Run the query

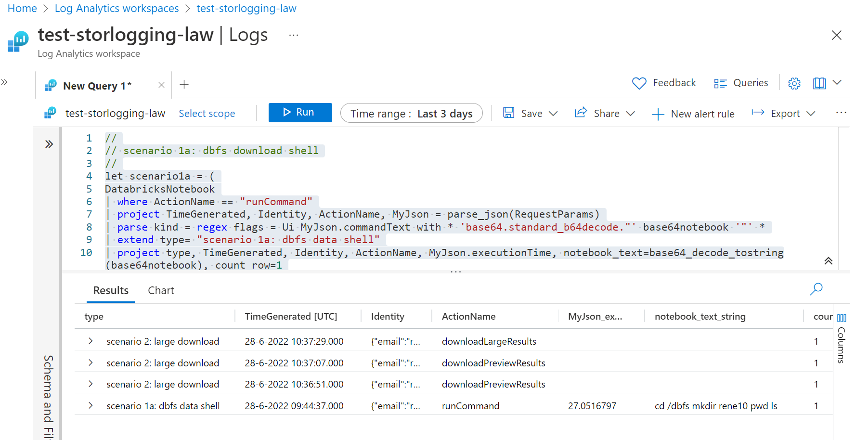(x=300, y=113)
